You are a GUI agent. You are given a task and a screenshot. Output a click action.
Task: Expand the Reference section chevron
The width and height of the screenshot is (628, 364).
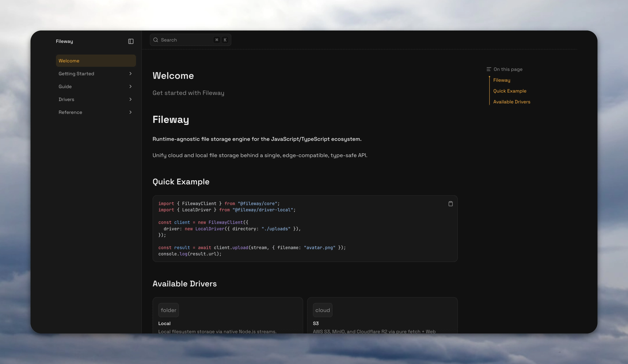click(130, 112)
